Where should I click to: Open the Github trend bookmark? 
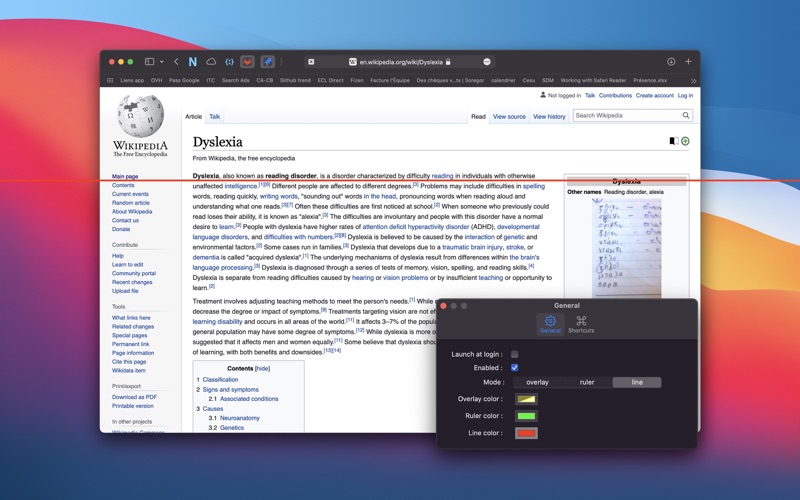(x=295, y=80)
